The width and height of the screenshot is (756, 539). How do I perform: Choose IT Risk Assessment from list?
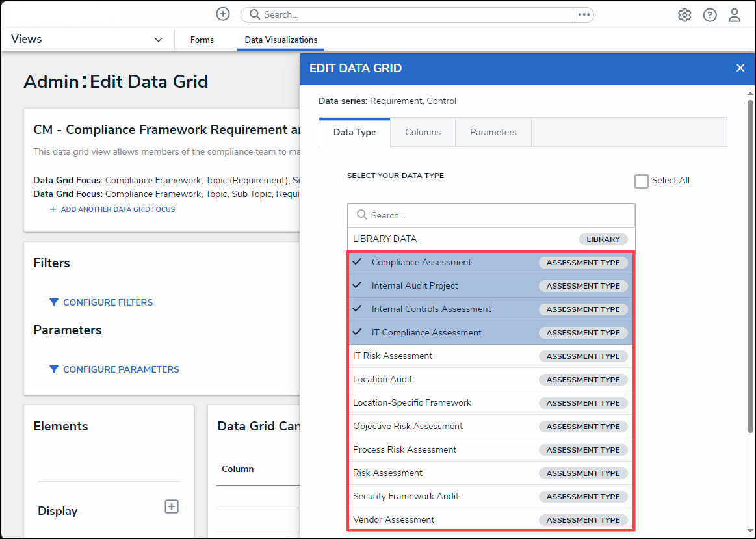[x=393, y=356]
